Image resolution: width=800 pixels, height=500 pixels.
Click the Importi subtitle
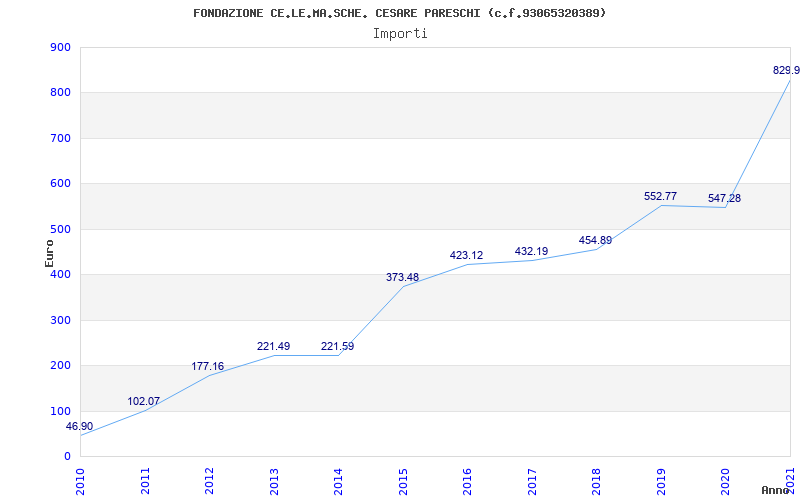[x=400, y=34]
